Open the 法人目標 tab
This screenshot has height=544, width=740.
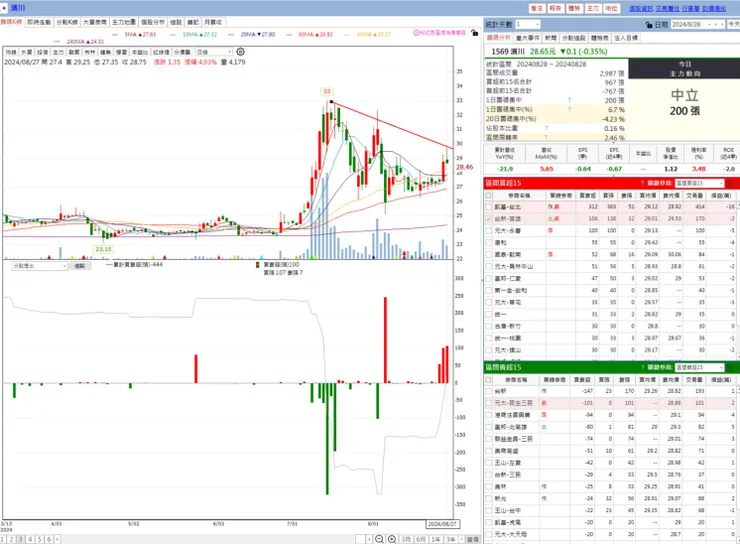coord(625,38)
